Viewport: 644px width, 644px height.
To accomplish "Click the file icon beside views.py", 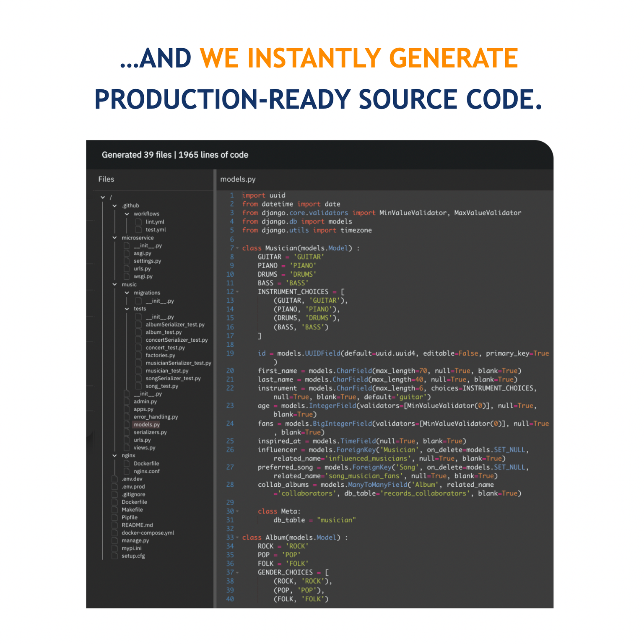I will (126, 448).
